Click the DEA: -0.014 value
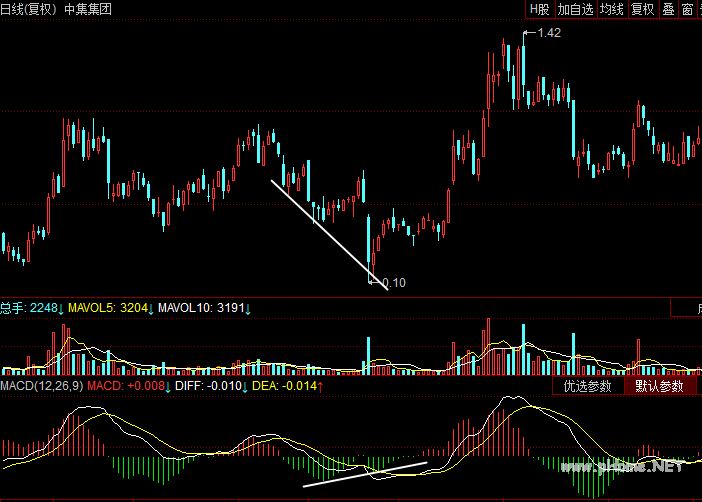 pyautogui.click(x=287, y=386)
